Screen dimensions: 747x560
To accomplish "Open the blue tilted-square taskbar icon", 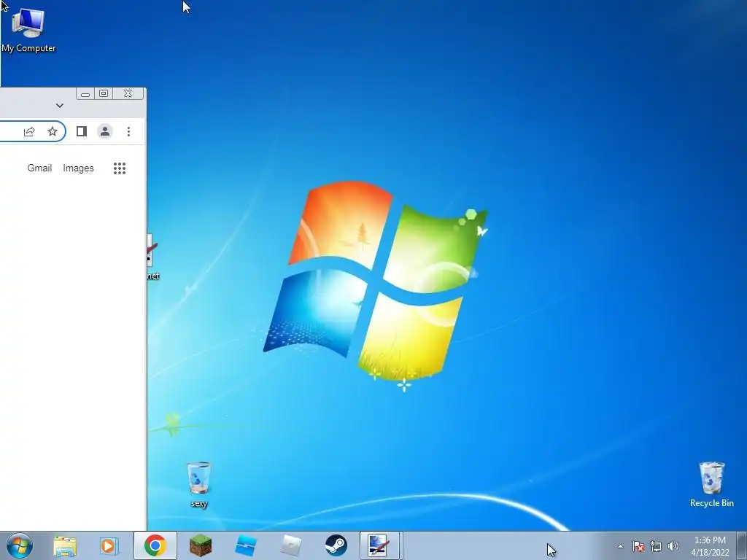I will click(245, 545).
